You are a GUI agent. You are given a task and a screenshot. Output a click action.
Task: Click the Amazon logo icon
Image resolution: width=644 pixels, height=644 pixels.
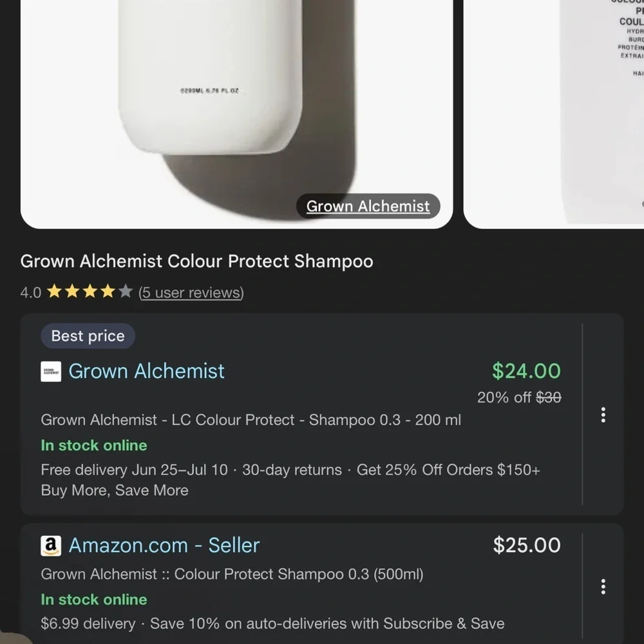click(51, 546)
